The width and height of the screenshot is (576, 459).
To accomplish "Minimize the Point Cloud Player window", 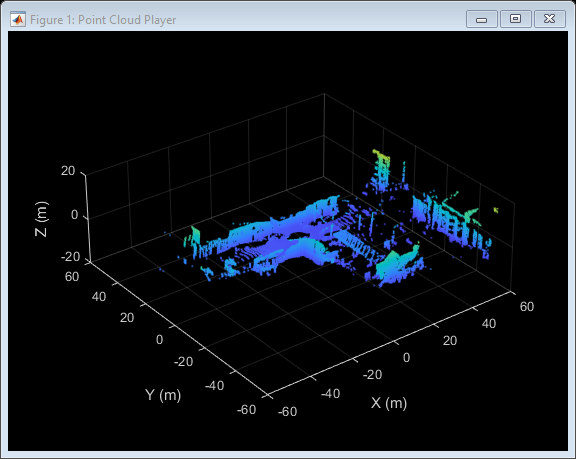I will point(482,19).
